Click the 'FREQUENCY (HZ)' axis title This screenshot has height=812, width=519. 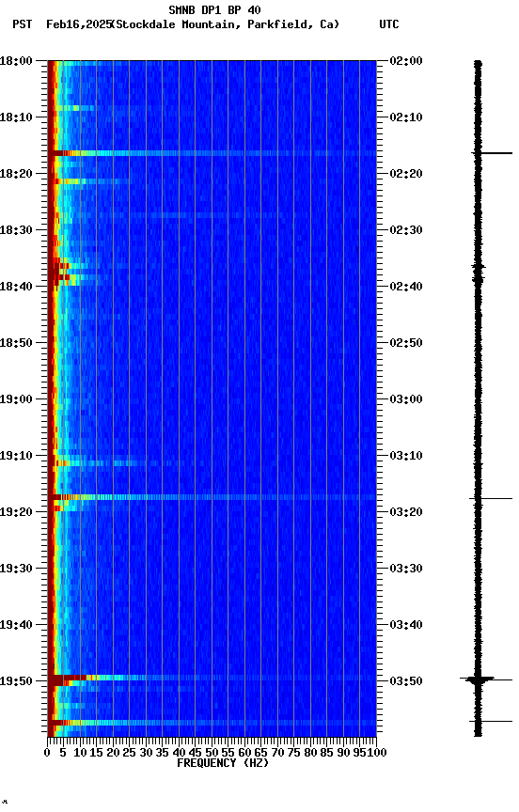click(223, 763)
